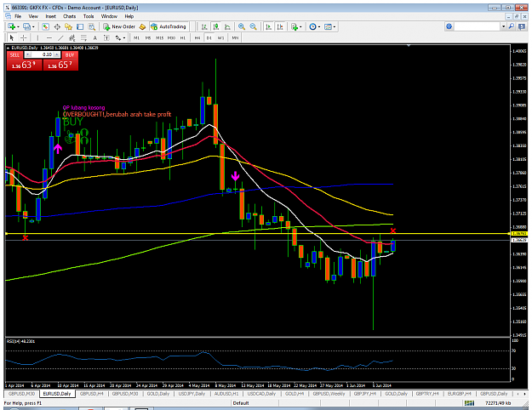Open the chat bubble icon at top right
Image resolution: width=532 pixels, height=410 pixels.
522,26
